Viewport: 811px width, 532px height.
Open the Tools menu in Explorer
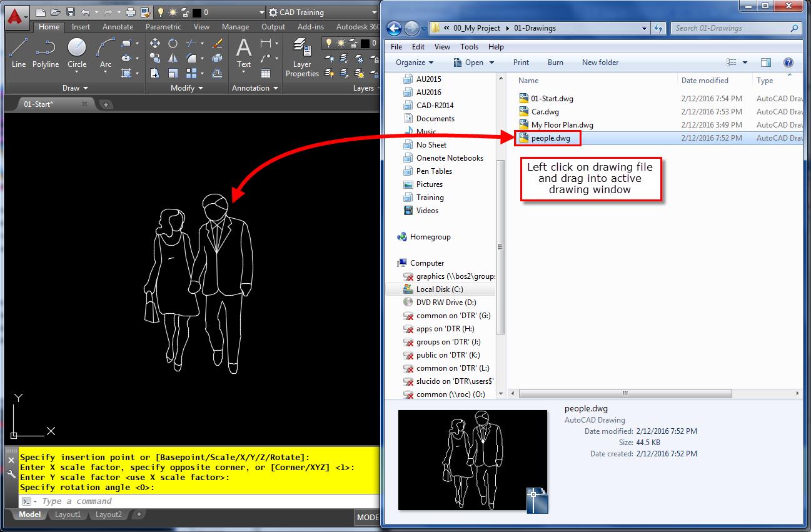469,47
